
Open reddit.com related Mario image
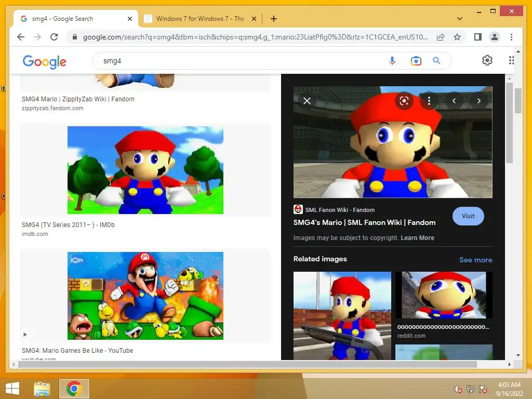point(444,295)
